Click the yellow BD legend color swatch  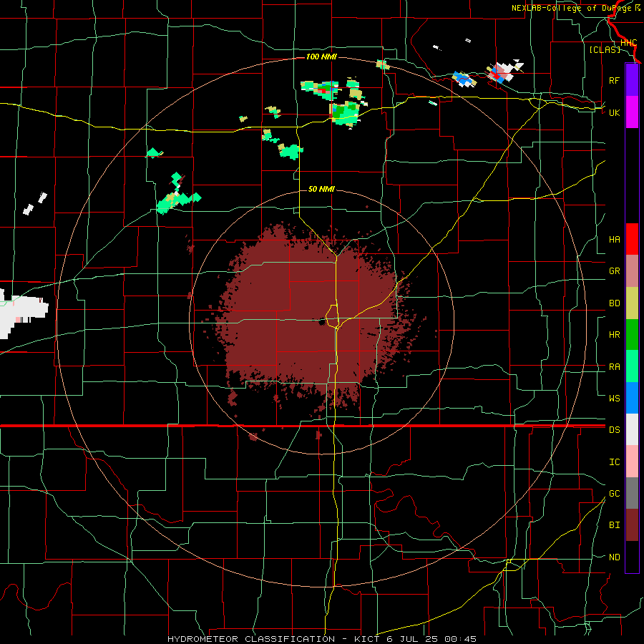pos(632,303)
